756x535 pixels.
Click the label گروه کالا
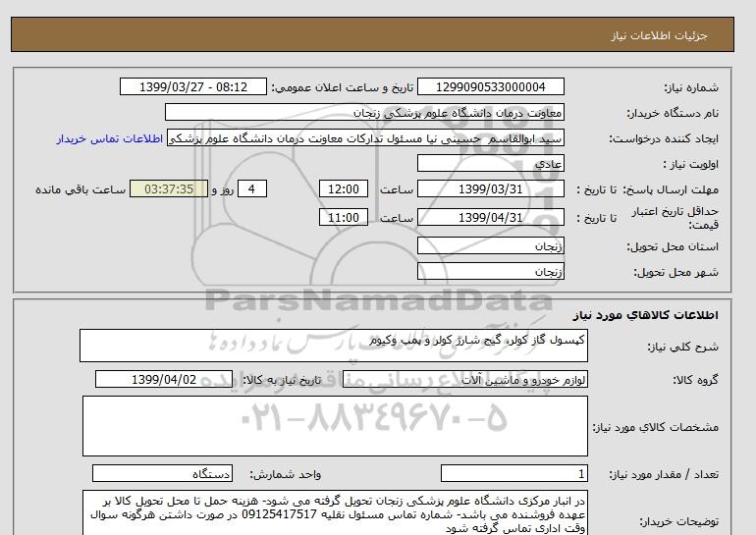tap(696, 380)
